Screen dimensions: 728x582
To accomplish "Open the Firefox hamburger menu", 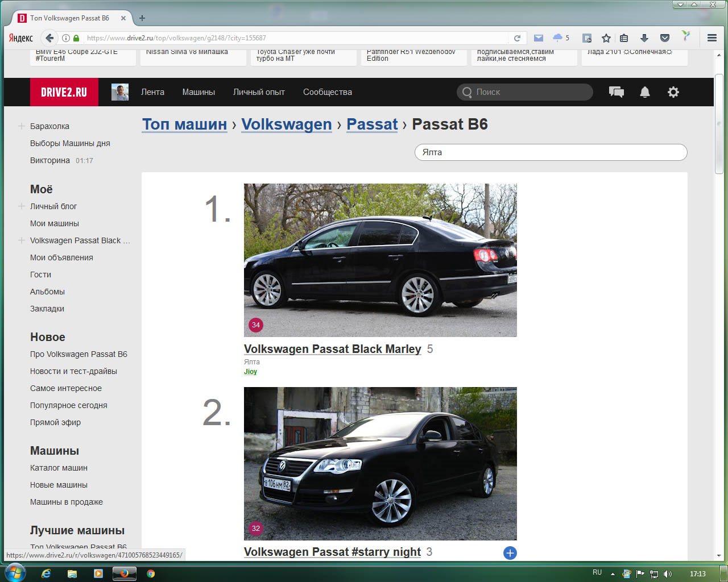I will pyautogui.click(x=712, y=38).
